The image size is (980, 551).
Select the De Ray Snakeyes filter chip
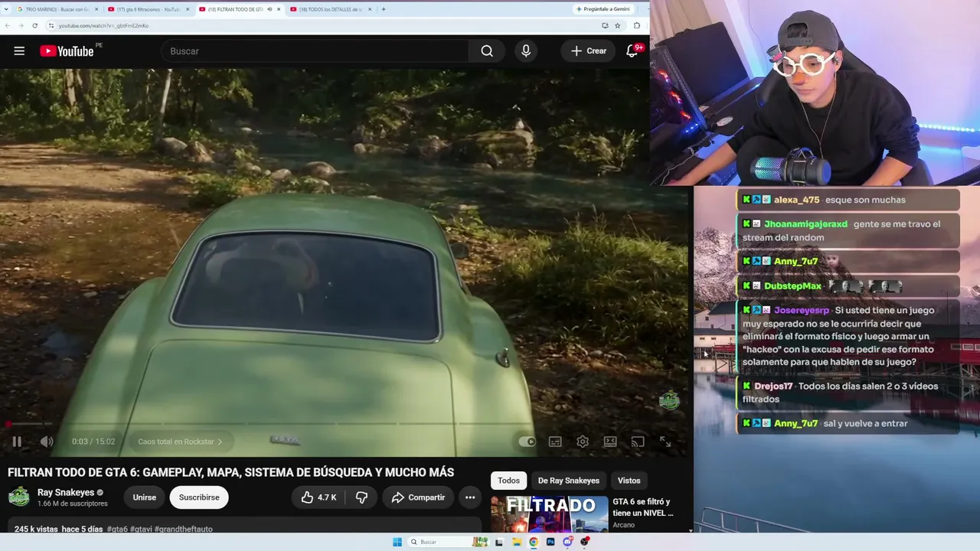point(569,481)
